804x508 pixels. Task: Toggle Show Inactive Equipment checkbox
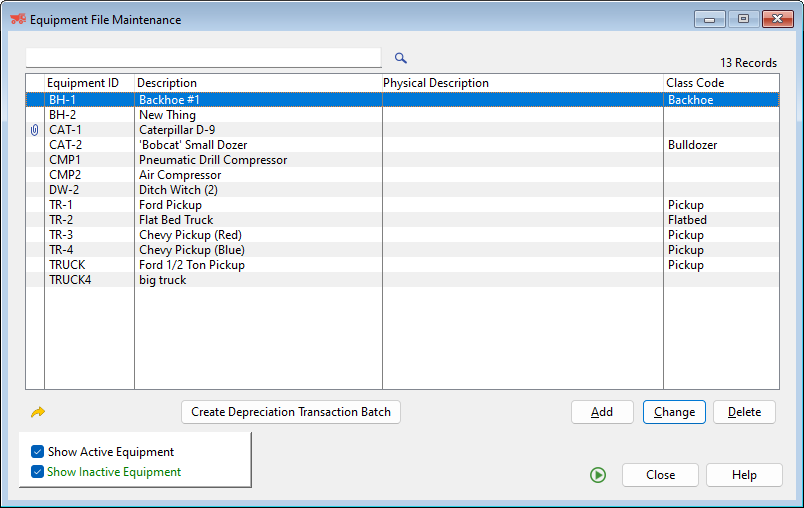pos(38,472)
